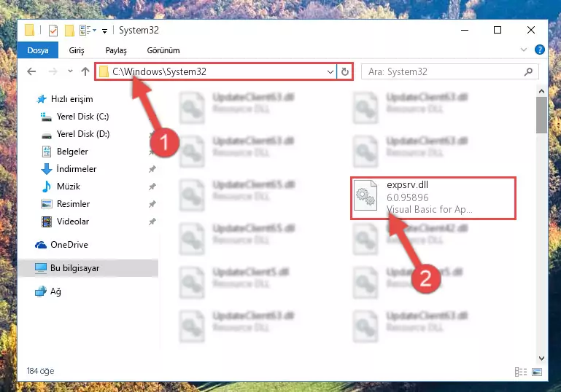Open Customize Quick Access Toolbar dropdown
Image resolution: width=561 pixels, height=392 pixels.
[x=104, y=31]
